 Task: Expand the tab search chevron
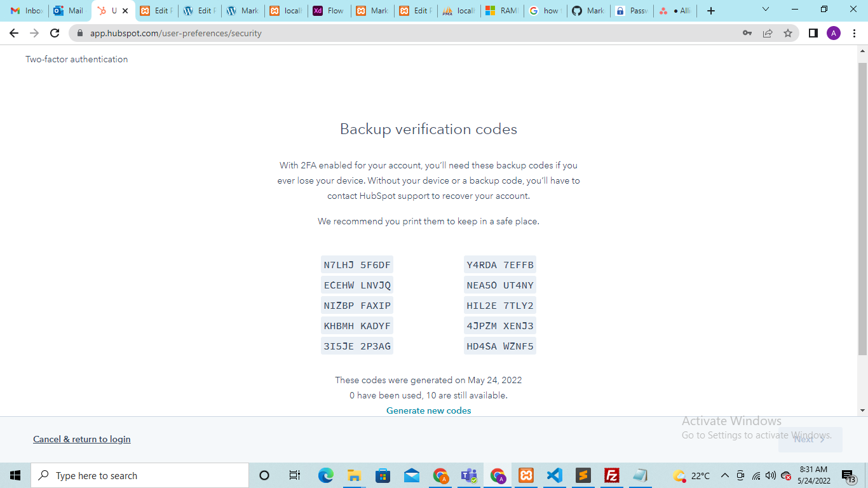[x=765, y=10]
